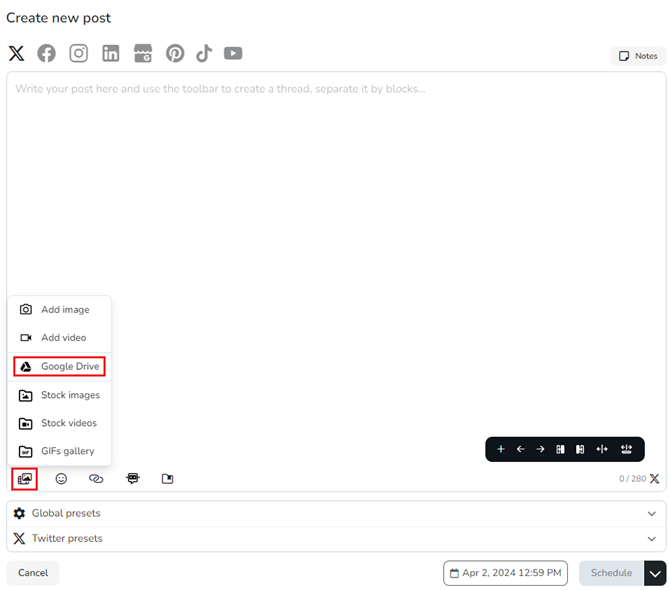The image size is (670, 590).
Task: Open the Apr 2, 2024 date picker
Action: 505,573
